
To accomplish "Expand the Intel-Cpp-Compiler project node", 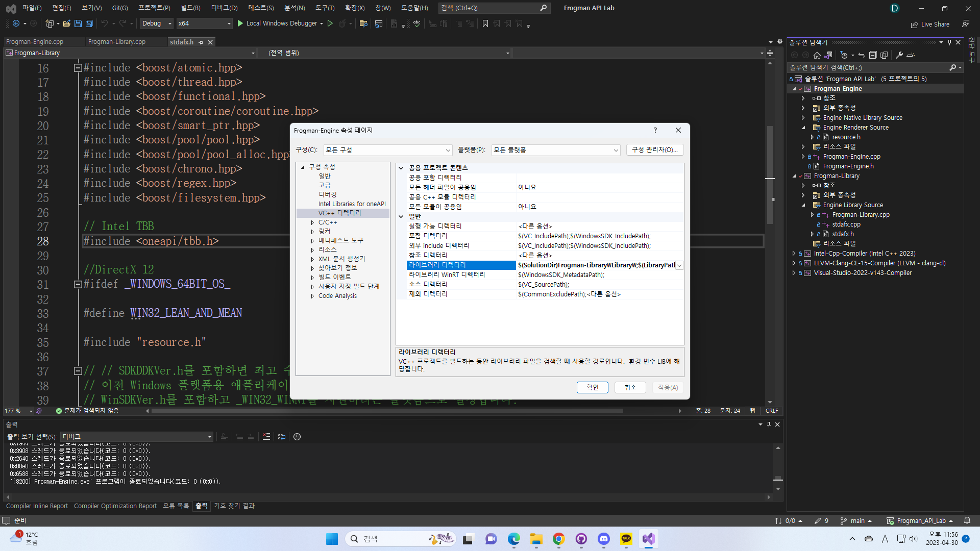I will click(x=794, y=254).
